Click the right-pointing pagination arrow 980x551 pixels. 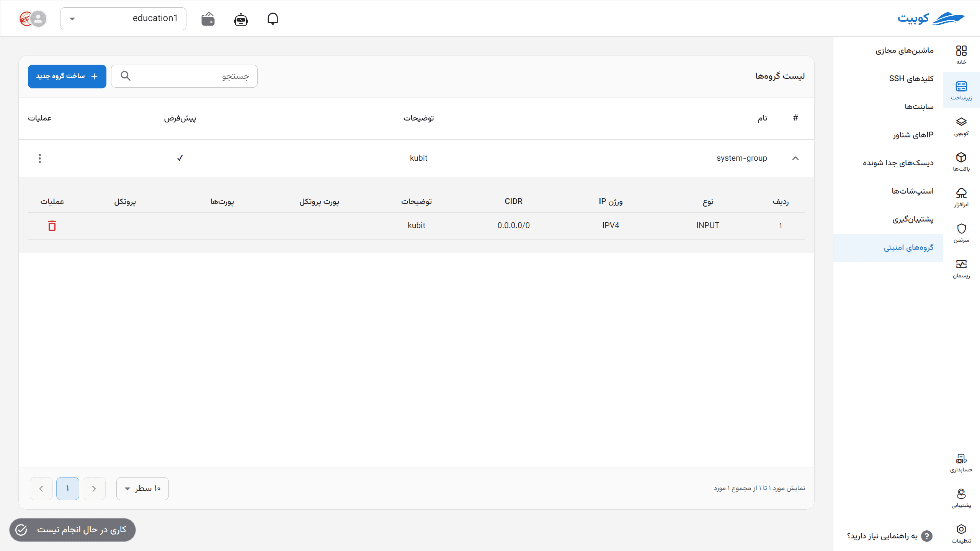94,489
